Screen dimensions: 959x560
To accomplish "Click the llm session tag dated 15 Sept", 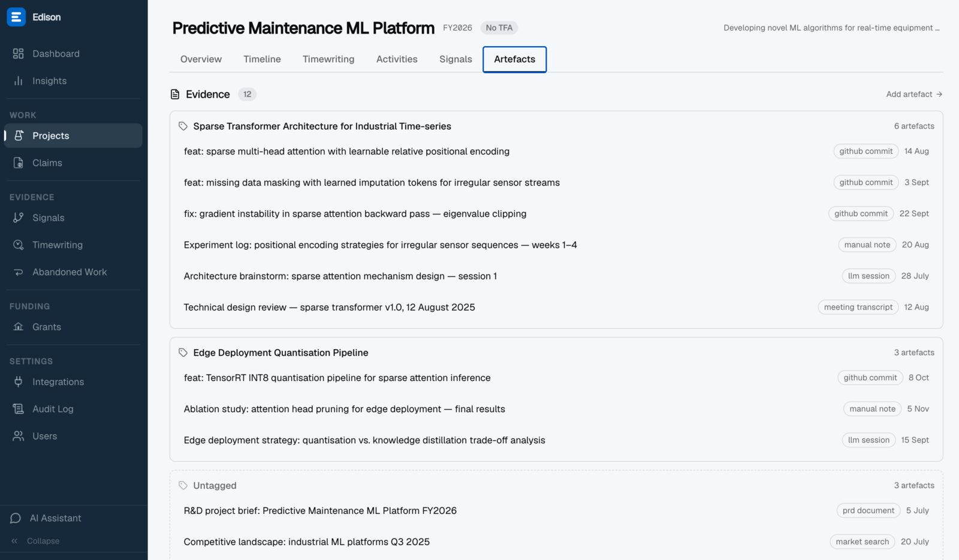I will (868, 440).
